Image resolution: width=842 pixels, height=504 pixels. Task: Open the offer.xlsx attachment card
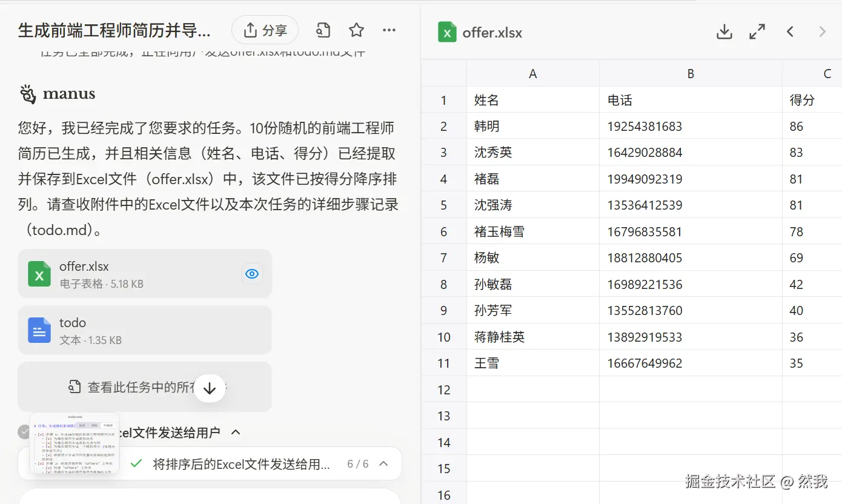[x=145, y=274]
